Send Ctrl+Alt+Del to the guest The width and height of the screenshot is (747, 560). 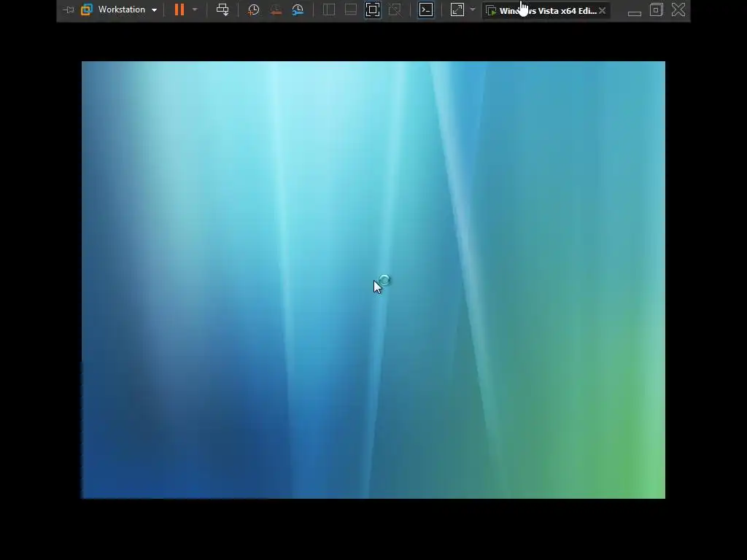pyautogui.click(x=222, y=9)
